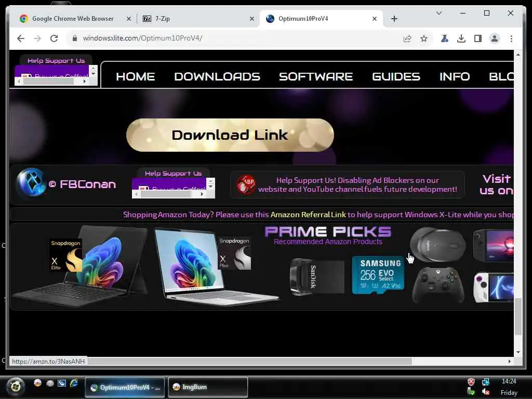Close the Google Chrome Web Browser tab
Screen dimensions: 532x399
(x=129, y=19)
